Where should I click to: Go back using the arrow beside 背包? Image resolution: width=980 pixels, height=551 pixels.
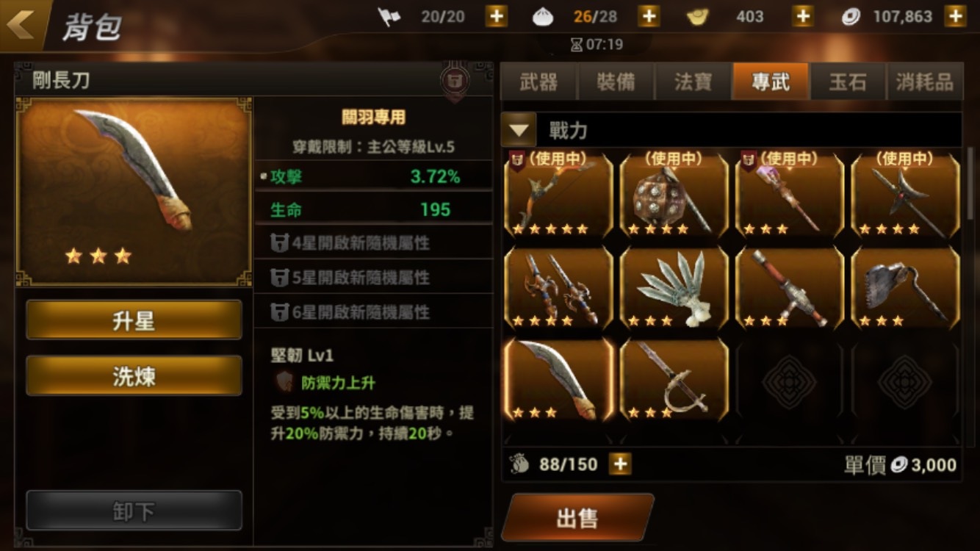click(21, 24)
